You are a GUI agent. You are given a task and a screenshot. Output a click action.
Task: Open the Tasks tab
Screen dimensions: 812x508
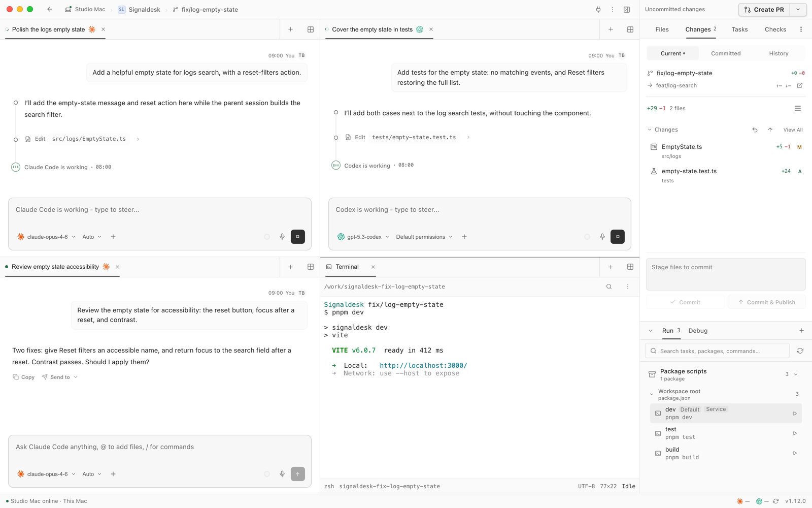pos(739,29)
